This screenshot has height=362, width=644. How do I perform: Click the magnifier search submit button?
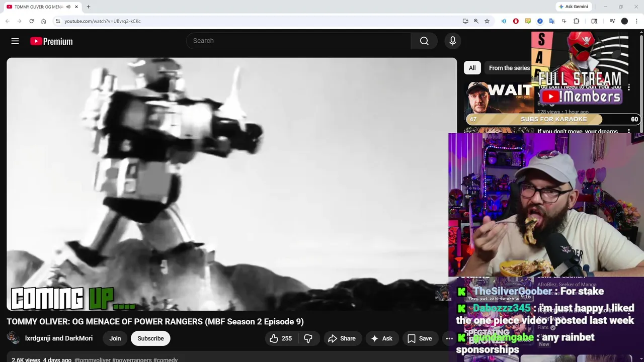point(424,41)
